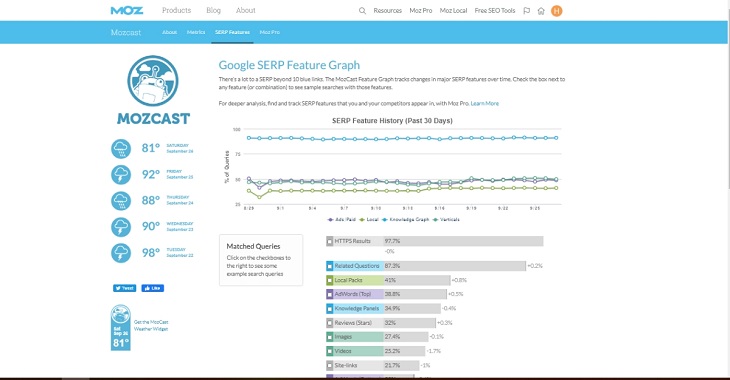
Task: Open the orange user avatar icon
Action: coord(556,11)
